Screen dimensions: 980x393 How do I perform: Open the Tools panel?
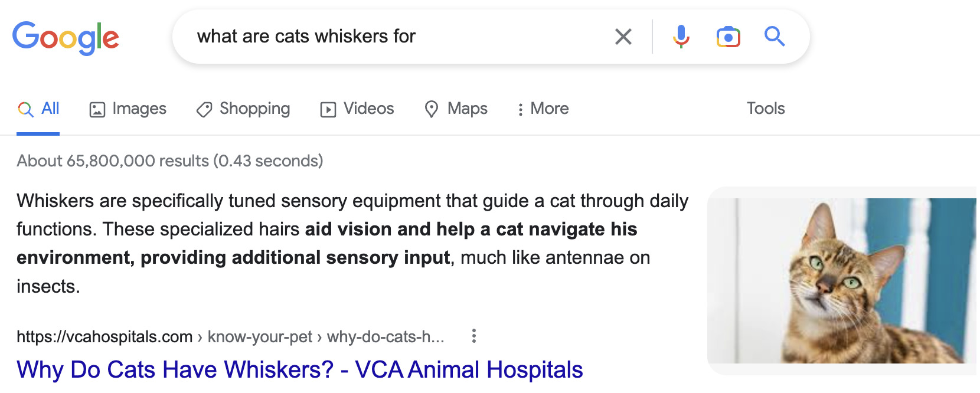[765, 109]
